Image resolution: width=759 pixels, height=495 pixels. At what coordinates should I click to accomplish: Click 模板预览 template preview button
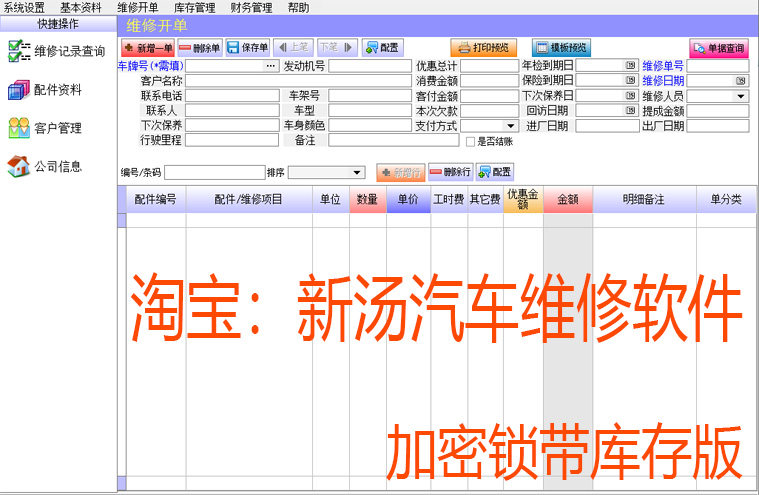coord(561,47)
